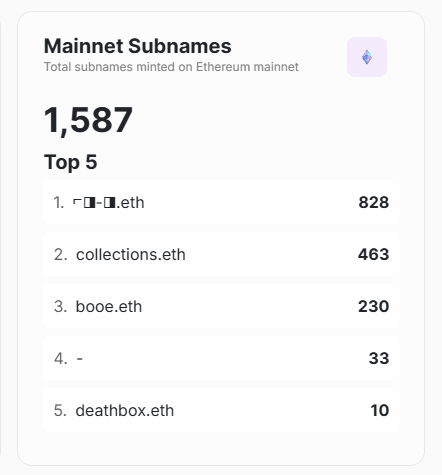The height and width of the screenshot is (475, 442).
Task: Open the rank 1 glyph-named .eth entry
Action: click(x=221, y=202)
